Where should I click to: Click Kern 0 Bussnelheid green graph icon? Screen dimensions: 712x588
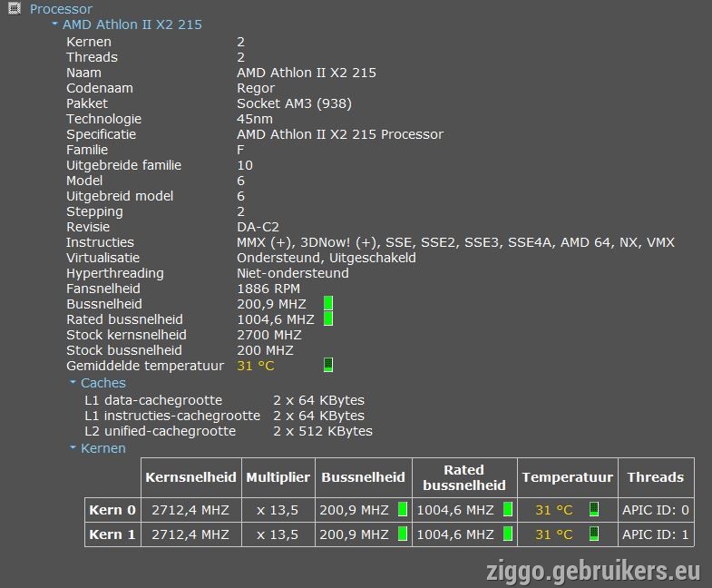pyautogui.click(x=403, y=509)
